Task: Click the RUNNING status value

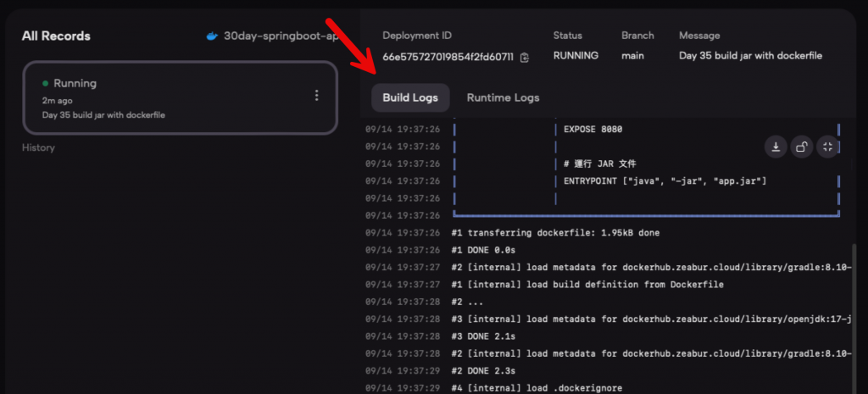Action: pyautogui.click(x=576, y=56)
